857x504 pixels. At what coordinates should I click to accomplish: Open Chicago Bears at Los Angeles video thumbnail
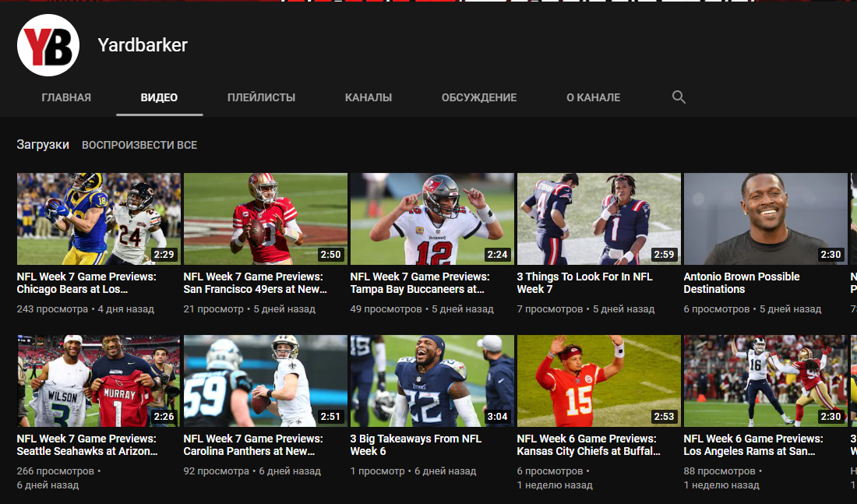[x=98, y=219]
